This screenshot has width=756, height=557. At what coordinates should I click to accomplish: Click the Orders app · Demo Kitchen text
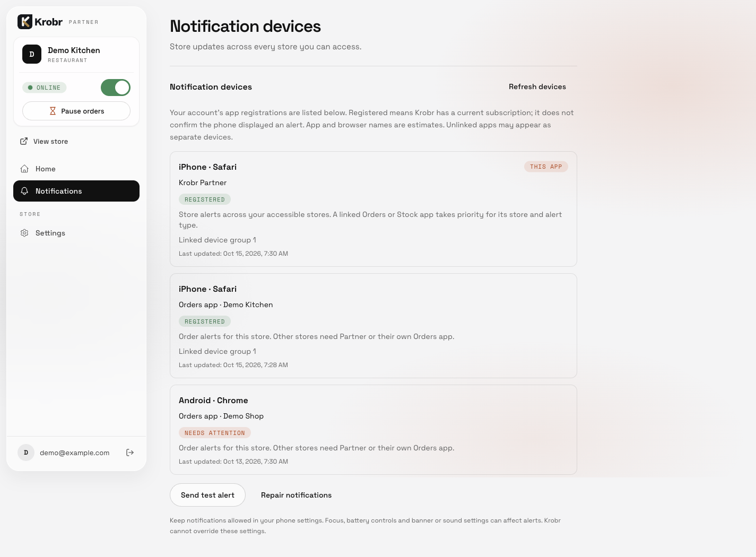point(226,304)
